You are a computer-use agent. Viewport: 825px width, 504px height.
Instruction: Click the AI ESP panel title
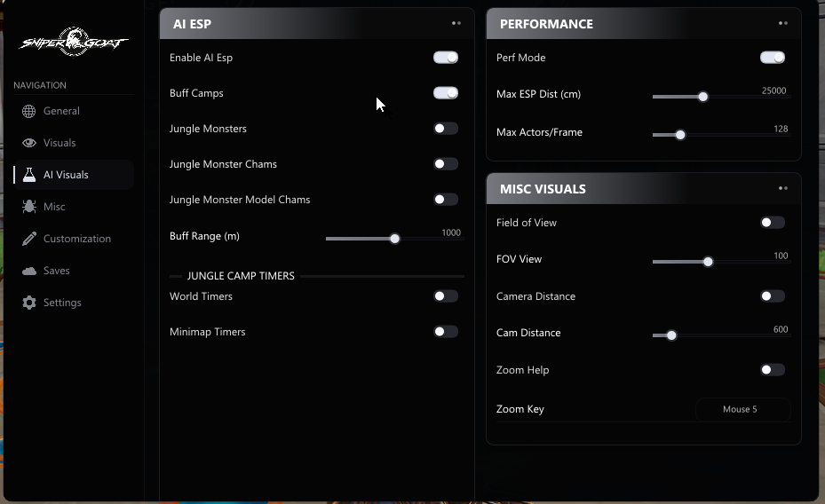click(192, 24)
